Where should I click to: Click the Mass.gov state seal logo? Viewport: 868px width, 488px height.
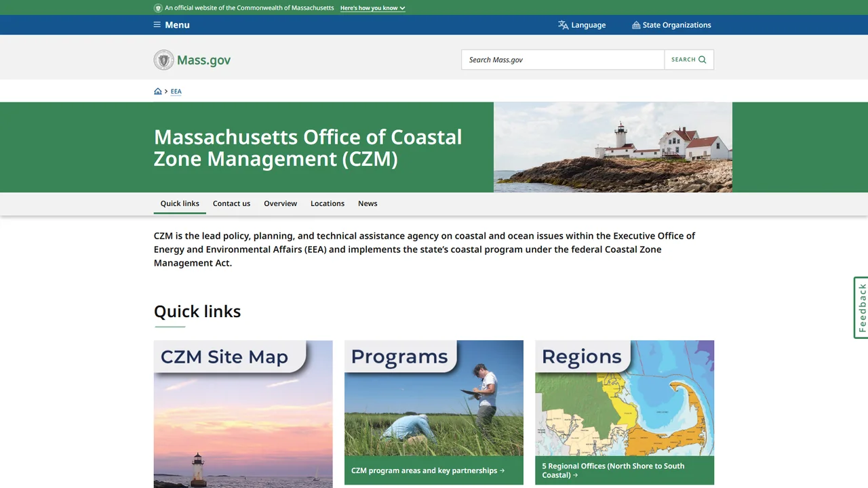(163, 60)
